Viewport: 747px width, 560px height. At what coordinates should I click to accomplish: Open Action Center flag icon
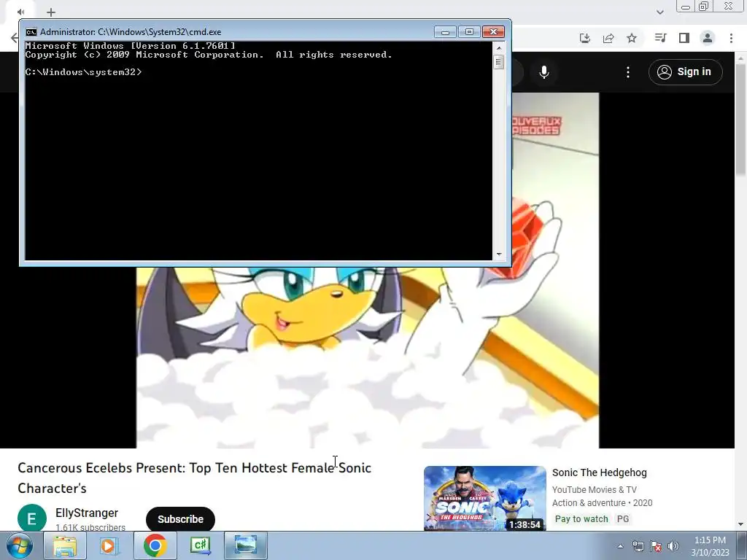coord(656,546)
